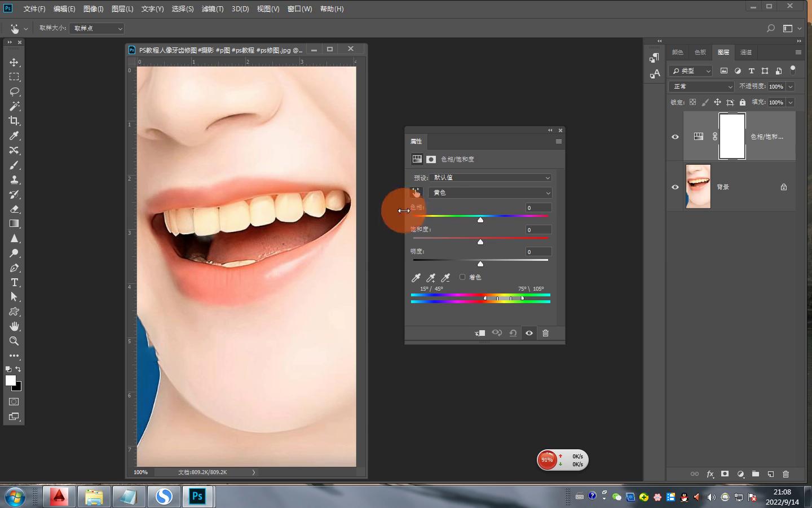The width and height of the screenshot is (812, 508).
Task: Select the Move tool
Action: click(x=14, y=62)
